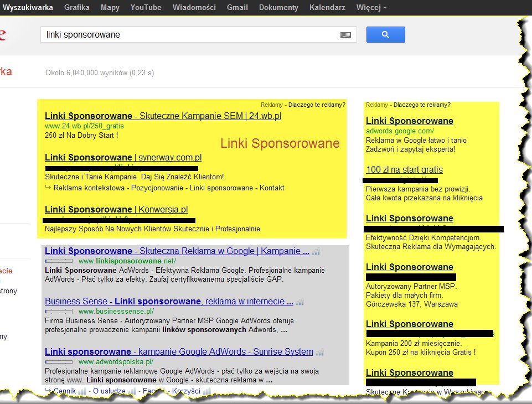
Task: Click the red 'Linki Sponsorowane' heading in the top ad block
Action: coord(280,143)
